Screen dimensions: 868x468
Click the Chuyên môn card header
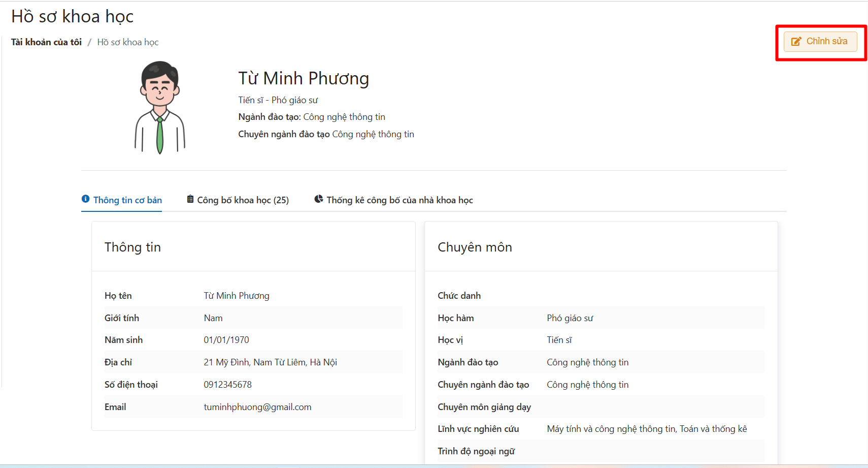coord(475,247)
